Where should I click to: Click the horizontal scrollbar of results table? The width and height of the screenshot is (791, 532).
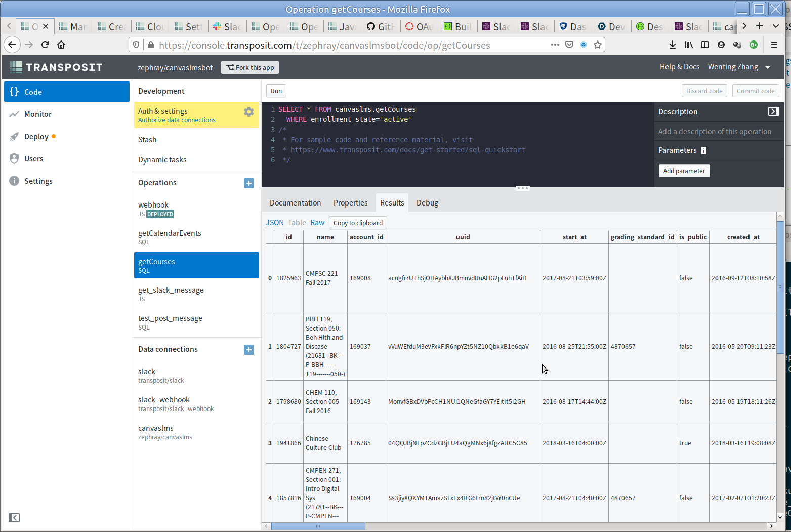click(318, 526)
